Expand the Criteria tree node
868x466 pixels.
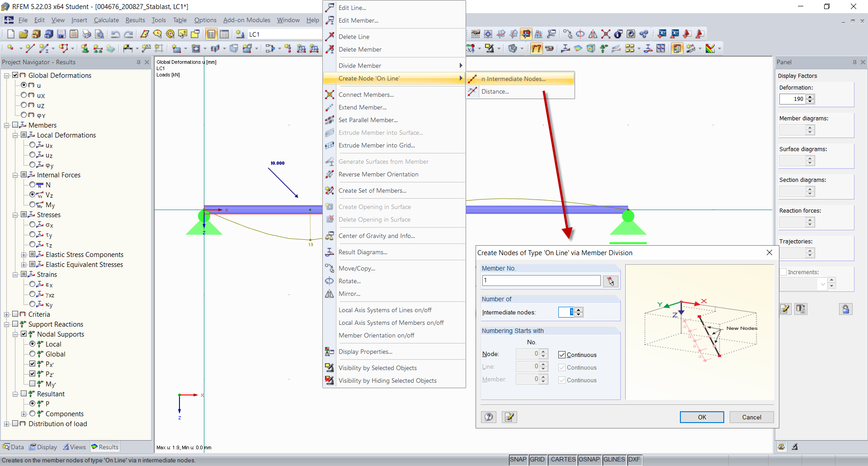tap(6, 314)
